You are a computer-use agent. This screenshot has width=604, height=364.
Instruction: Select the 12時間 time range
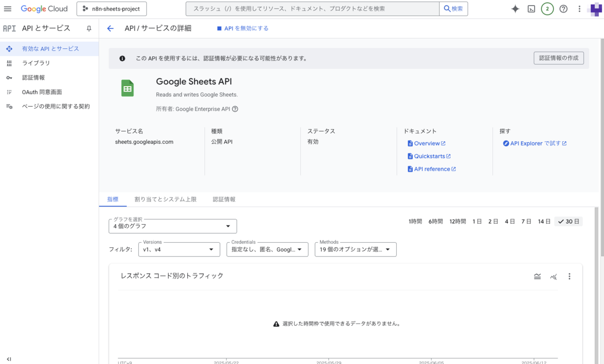click(458, 221)
